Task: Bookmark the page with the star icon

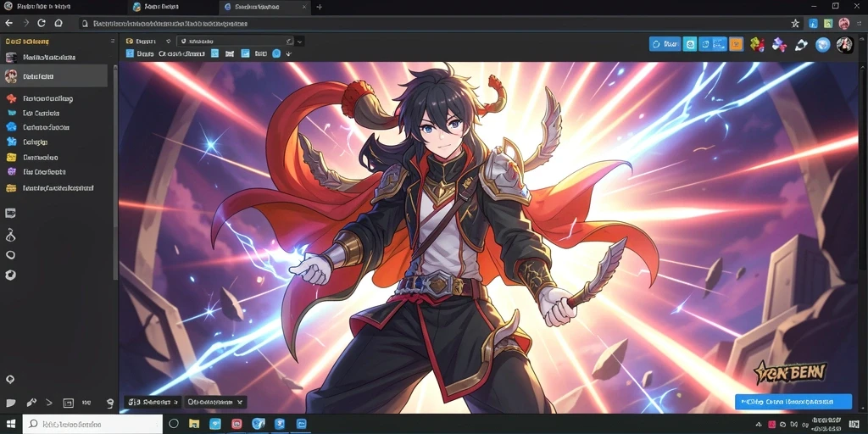Action: [795, 23]
